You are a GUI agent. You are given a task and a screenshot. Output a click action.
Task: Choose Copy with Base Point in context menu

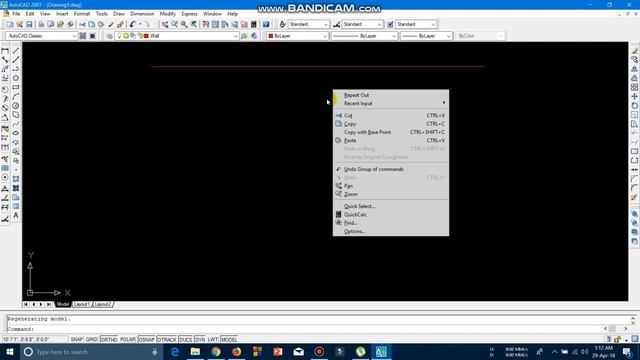pyautogui.click(x=391, y=132)
